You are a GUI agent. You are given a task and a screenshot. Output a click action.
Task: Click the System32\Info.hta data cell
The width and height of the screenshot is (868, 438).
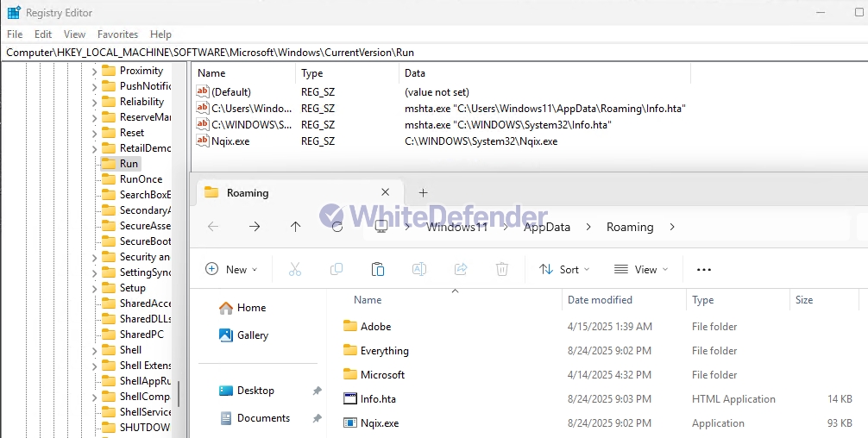[x=507, y=125]
